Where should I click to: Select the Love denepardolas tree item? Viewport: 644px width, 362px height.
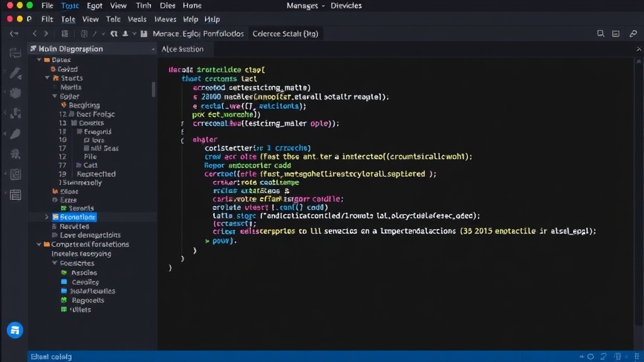click(91, 235)
